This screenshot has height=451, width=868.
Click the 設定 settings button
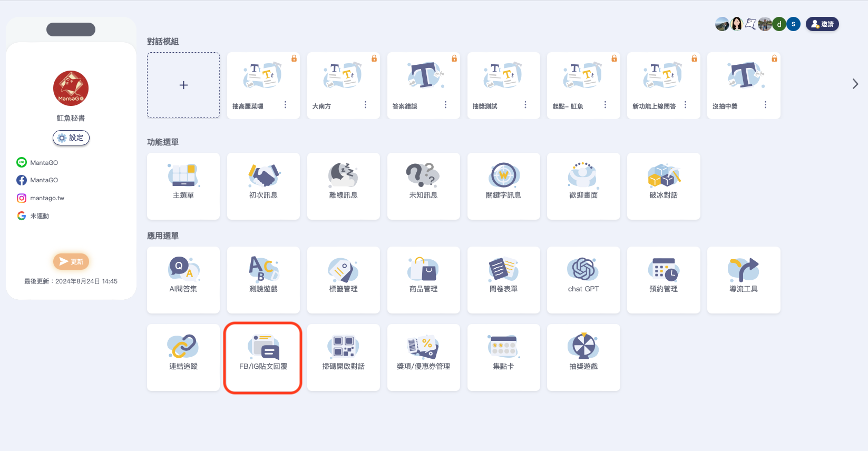(71, 138)
